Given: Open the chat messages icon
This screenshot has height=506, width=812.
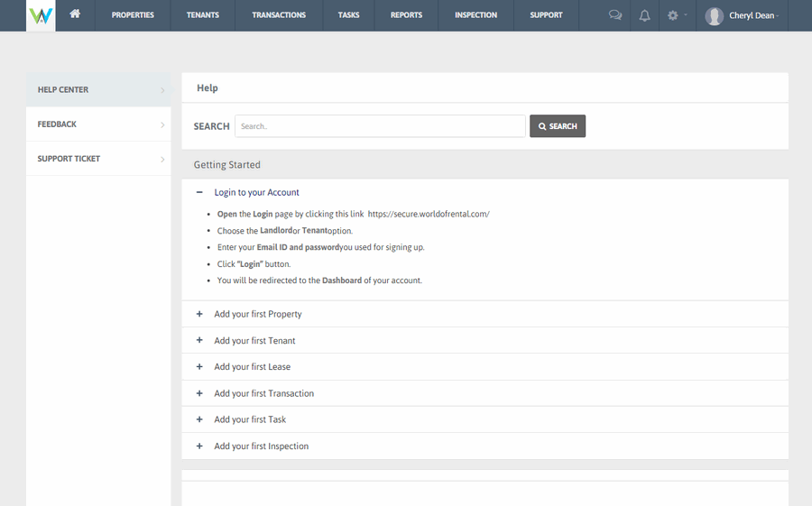Looking at the screenshot, I should point(615,15).
